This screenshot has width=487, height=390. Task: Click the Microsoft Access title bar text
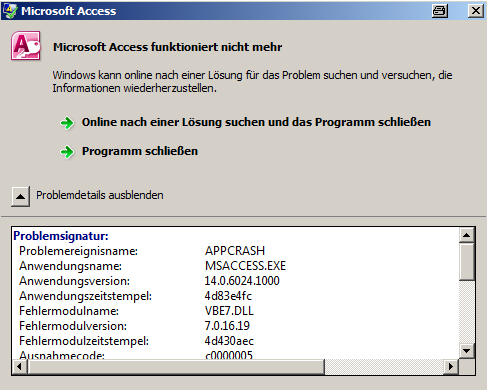69,11
